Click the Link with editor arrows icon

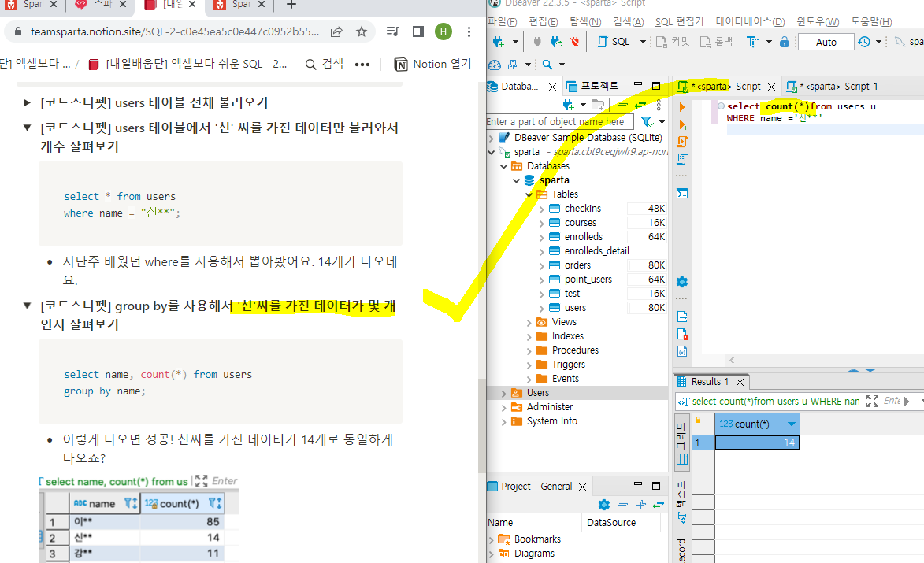pyautogui.click(x=640, y=104)
